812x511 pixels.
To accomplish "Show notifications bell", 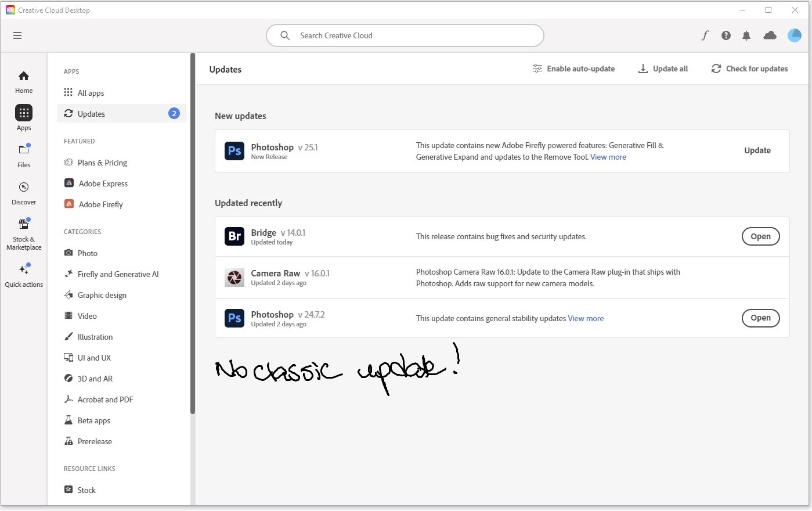I will tap(746, 35).
